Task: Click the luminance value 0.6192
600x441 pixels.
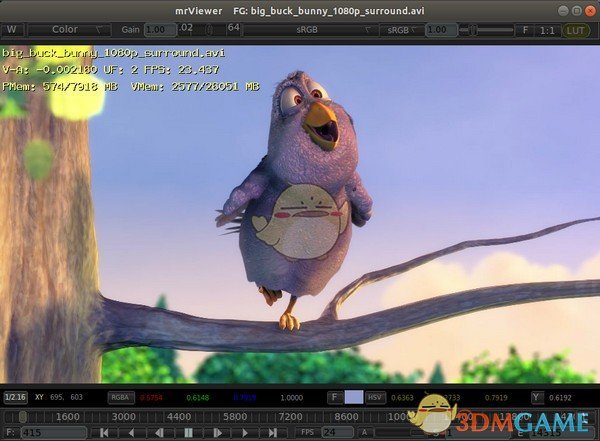Action: click(x=560, y=398)
